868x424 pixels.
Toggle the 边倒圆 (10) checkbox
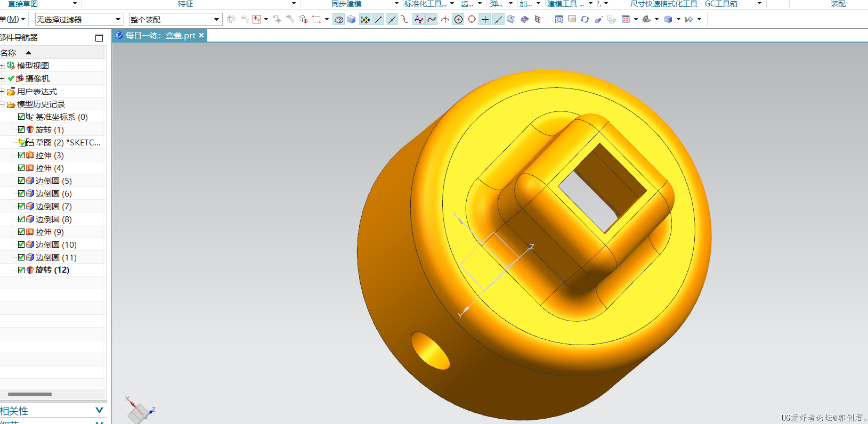[x=21, y=244]
